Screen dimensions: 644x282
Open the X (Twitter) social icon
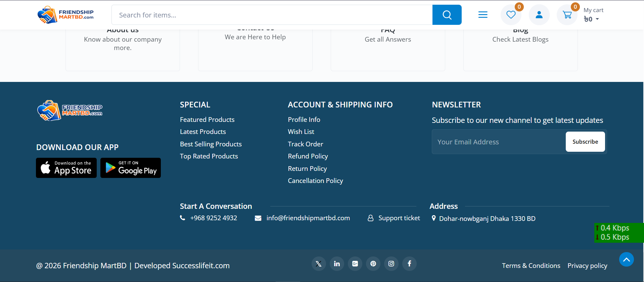(x=319, y=264)
